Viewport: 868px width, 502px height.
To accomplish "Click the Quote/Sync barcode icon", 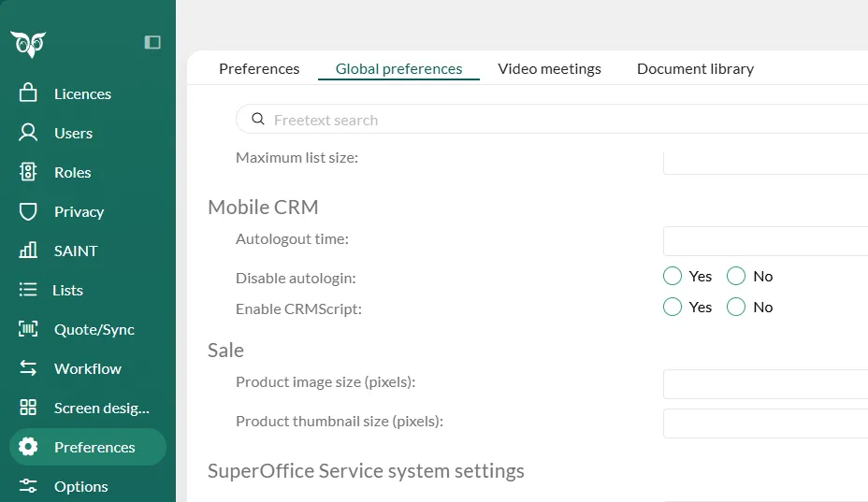I will [28, 329].
